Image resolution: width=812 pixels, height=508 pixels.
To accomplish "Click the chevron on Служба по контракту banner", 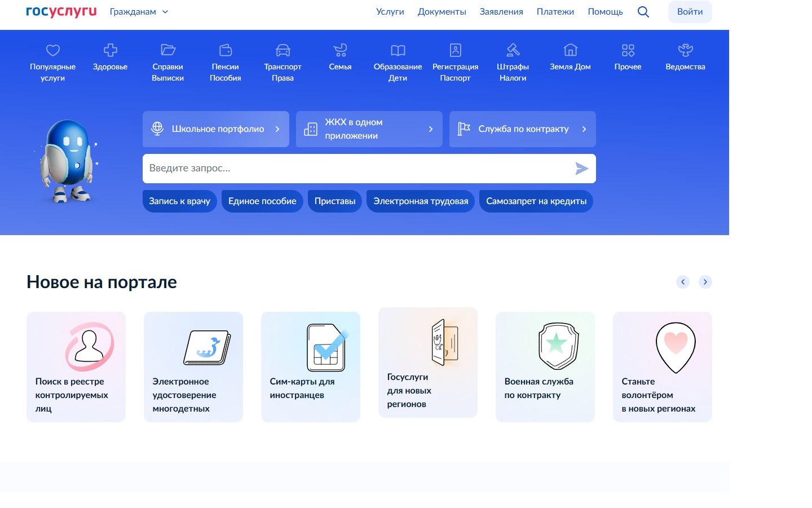I will coord(584,129).
